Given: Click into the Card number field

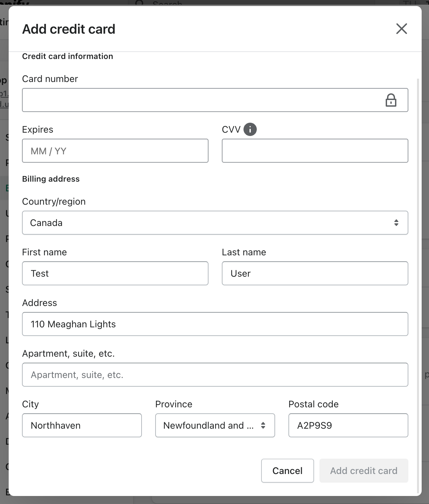Looking at the screenshot, I should click(x=200, y=100).
